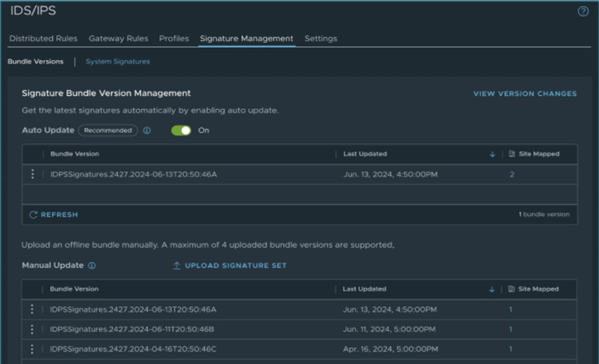Click the auto update table date Jun. 13, 2024, 4:50:00PM

click(390, 174)
